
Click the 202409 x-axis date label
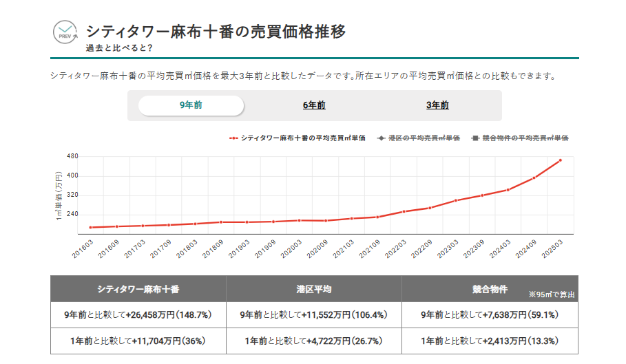(528, 249)
